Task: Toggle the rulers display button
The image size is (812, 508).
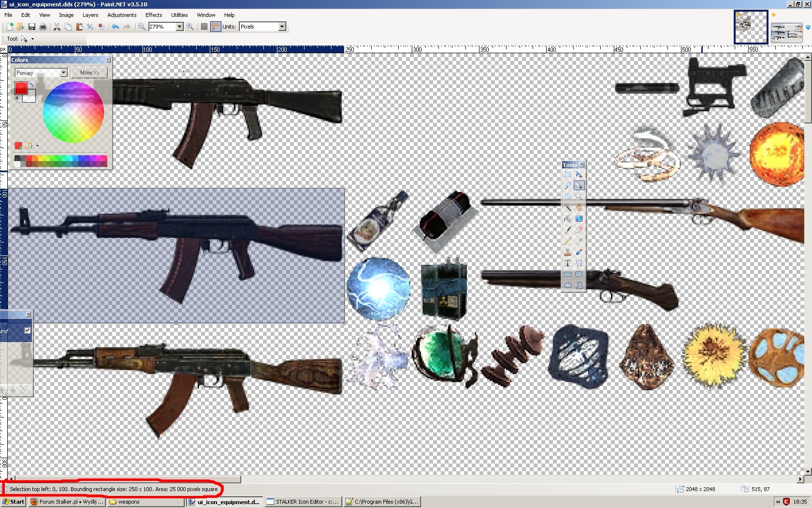Action: 216,27
